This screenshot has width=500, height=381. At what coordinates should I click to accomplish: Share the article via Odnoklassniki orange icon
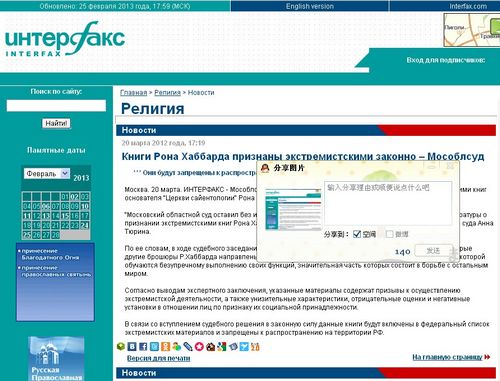[165, 347]
